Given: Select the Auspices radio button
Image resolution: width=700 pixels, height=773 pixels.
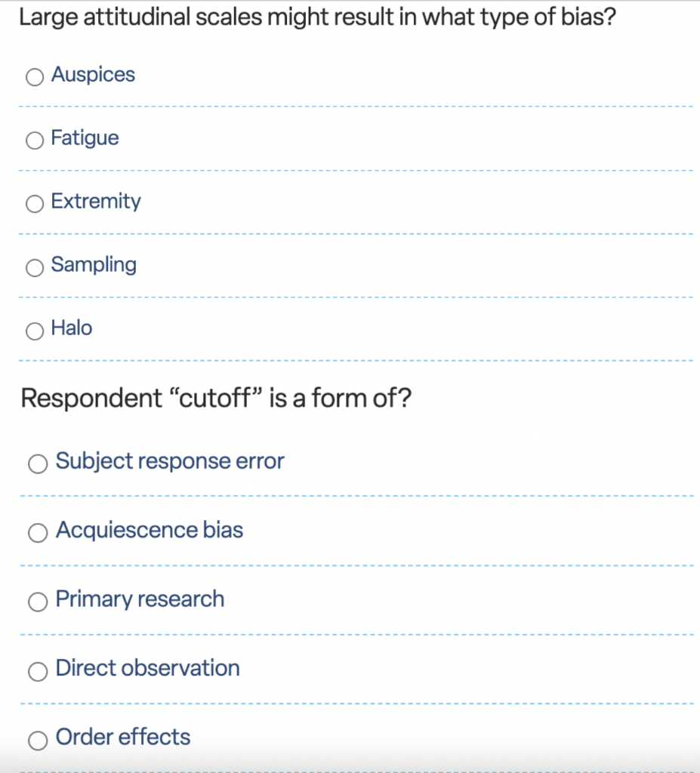Looking at the screenshot, I should (x=34, y=77).
